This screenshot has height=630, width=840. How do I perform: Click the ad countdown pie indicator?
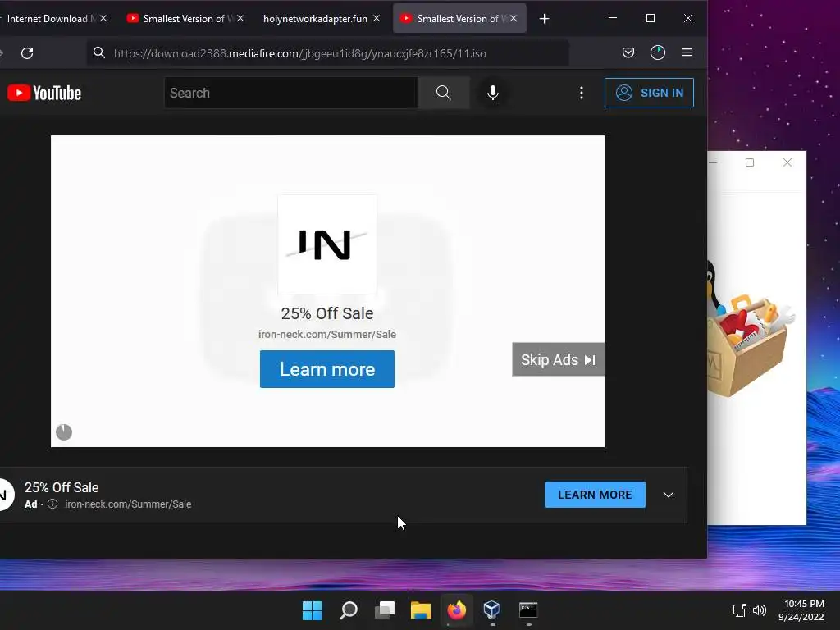tap(64, 432)
